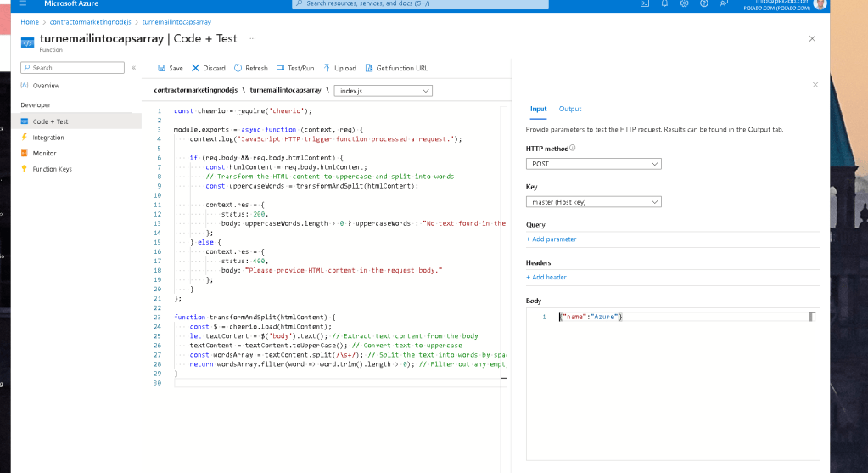Viewport: 868px width, 473px height.
Task: Open turnemailintocapsarray breadcrumb link
Action: 176,22
